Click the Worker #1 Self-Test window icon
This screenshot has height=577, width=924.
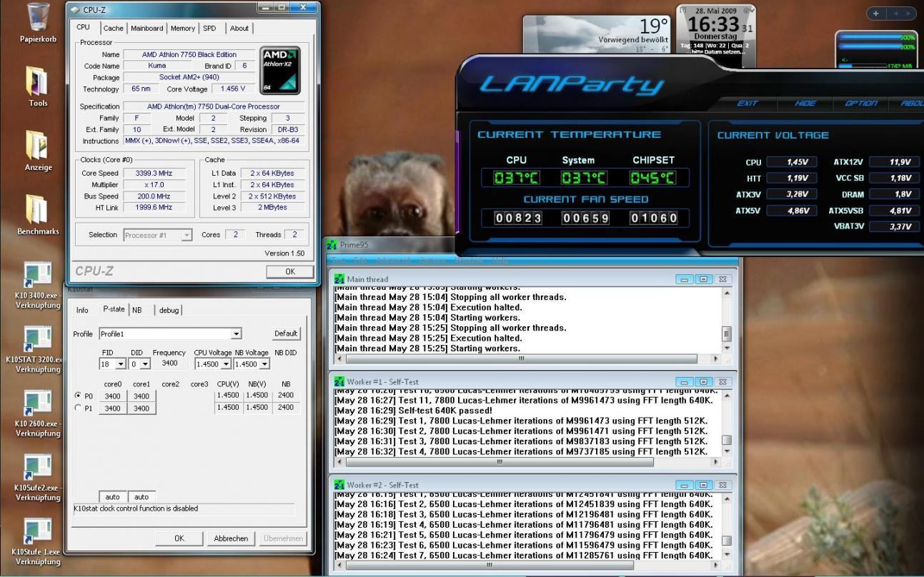click(339, 382)
